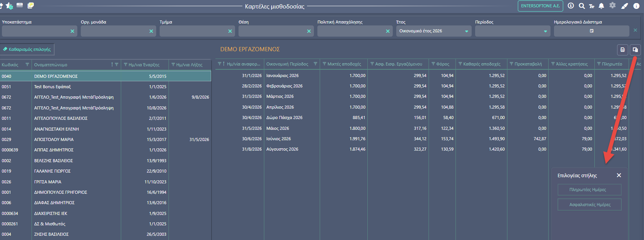
Task: Open the theme paintbrush icon
Action: (x=624, y=6)
